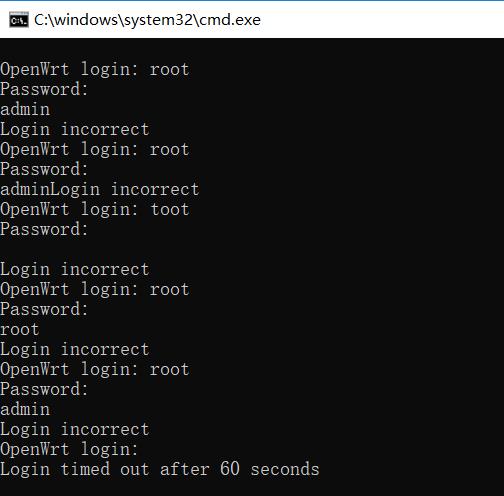The image size is (504, 496).
Task: Click the window title C:\windows\system32\cmd.exe
Action: pyautogui.click(x=147, y=20)
